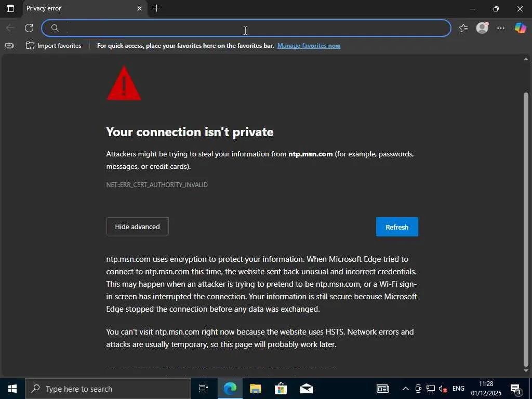Screen dimensions: 532x399
Task: Open the clock showing 11:28
Action: 486,389
